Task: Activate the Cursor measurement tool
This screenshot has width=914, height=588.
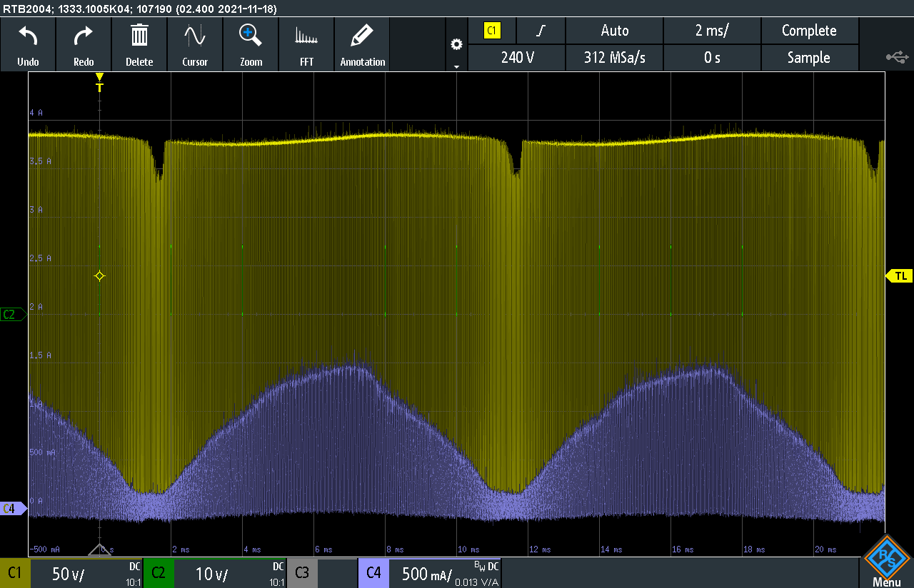Action: point(195,44)
